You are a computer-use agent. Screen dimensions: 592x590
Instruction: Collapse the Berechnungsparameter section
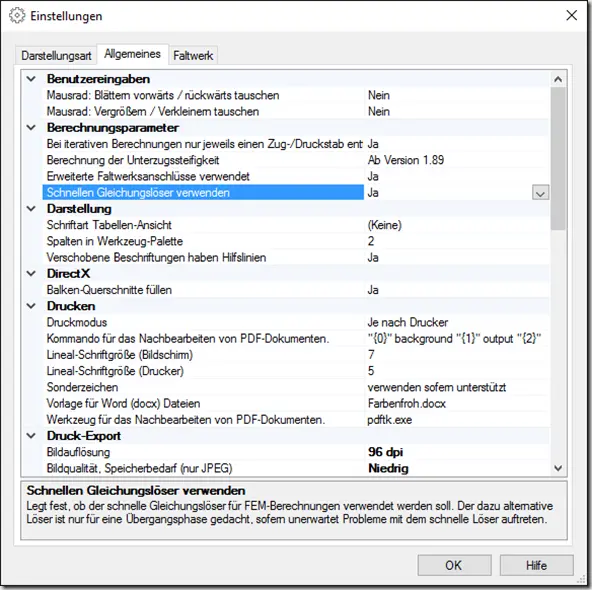[31, 128]
